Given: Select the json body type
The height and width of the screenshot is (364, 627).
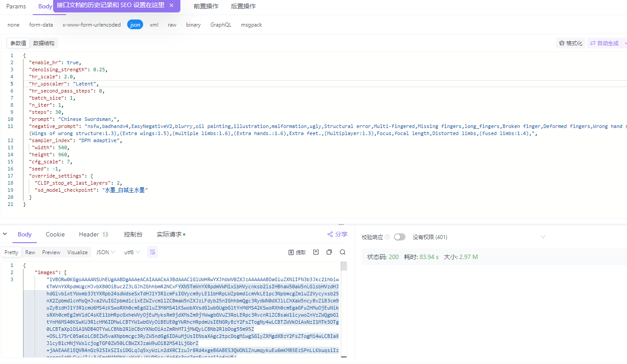Looking at the screenshot, I should 135,25.
